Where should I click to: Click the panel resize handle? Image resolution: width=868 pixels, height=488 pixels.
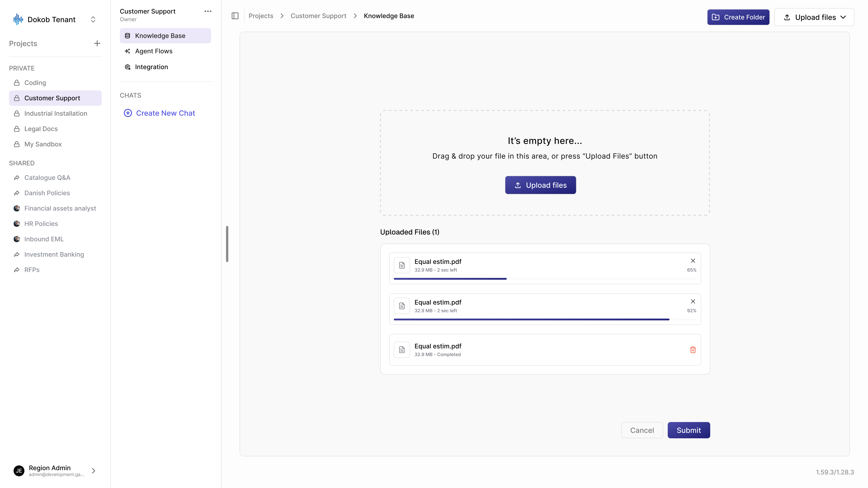point(227,244)
